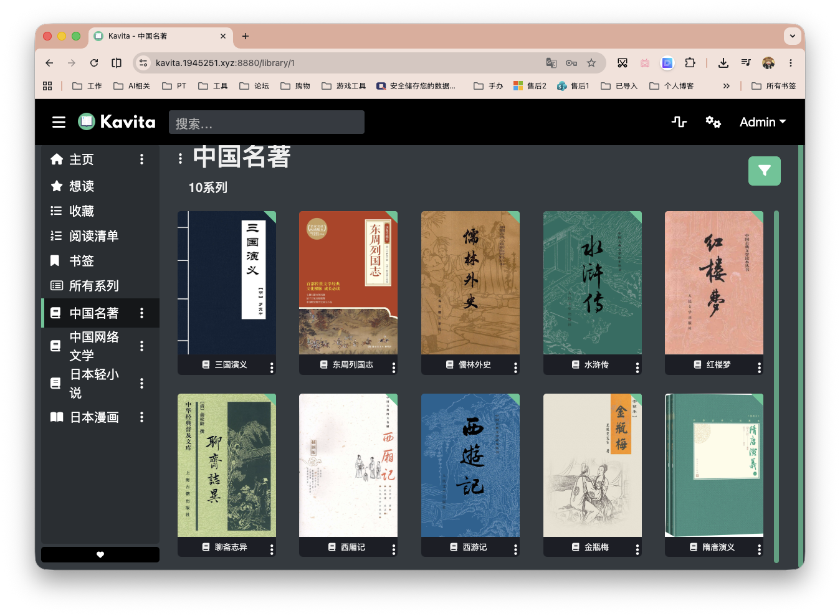Click the 水浒传 title link
Viewport: 840px width, 616px height.
click(x=596, y=365)
